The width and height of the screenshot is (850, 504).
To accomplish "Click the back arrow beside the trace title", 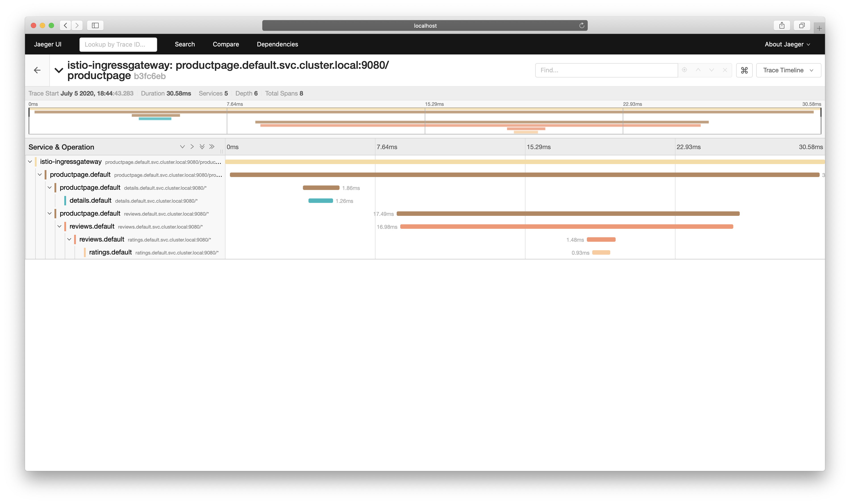I will point(37,70).
